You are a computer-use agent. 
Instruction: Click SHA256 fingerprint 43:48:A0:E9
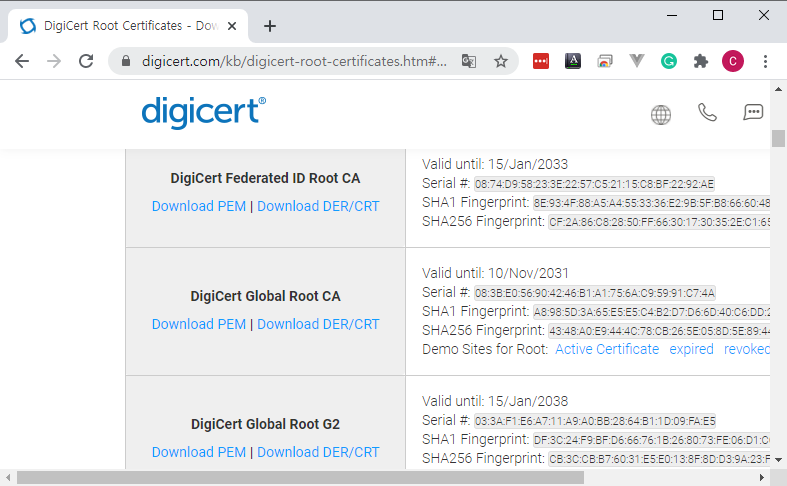tap(659, 331)
